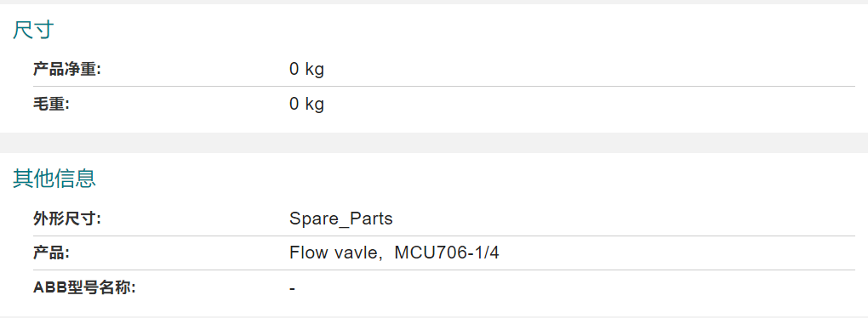Screen dimensions: 868x318
Task: Click the ABB letters in last row label
Action: [50, 287]
